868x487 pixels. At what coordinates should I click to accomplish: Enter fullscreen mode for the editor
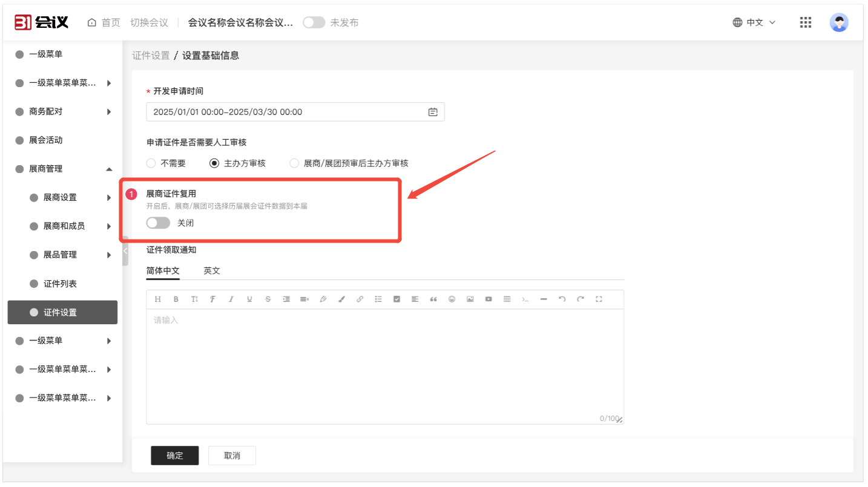[599, 299]
